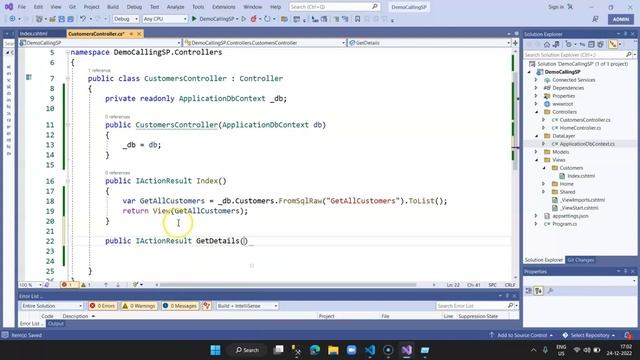Viewport: 640px width, 360px height.
Task: Click the Windows Start button
Action: tap(216, 350)
